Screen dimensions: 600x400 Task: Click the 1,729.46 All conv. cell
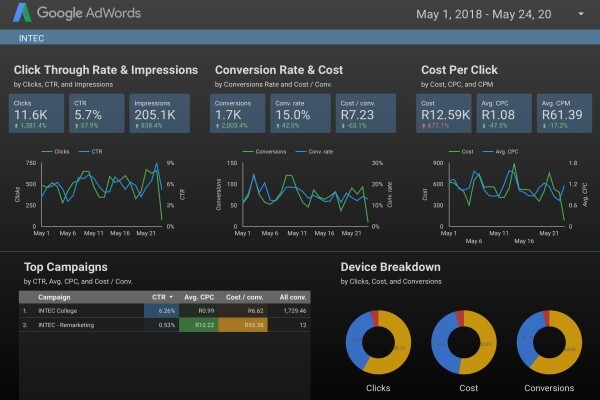(x=289, y=310)
